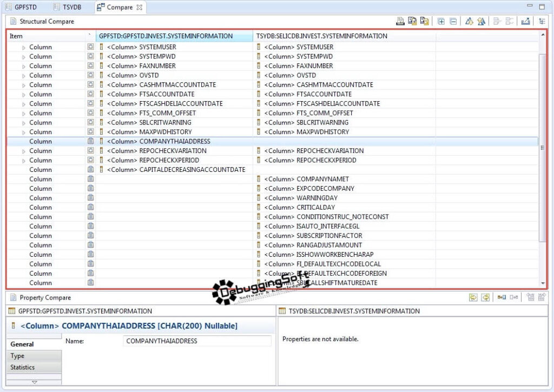The image size is (554, 392).
Task: Select right-side CONDITIONSTRUC_NOTECONST column entry
Action: click(323, 216)
